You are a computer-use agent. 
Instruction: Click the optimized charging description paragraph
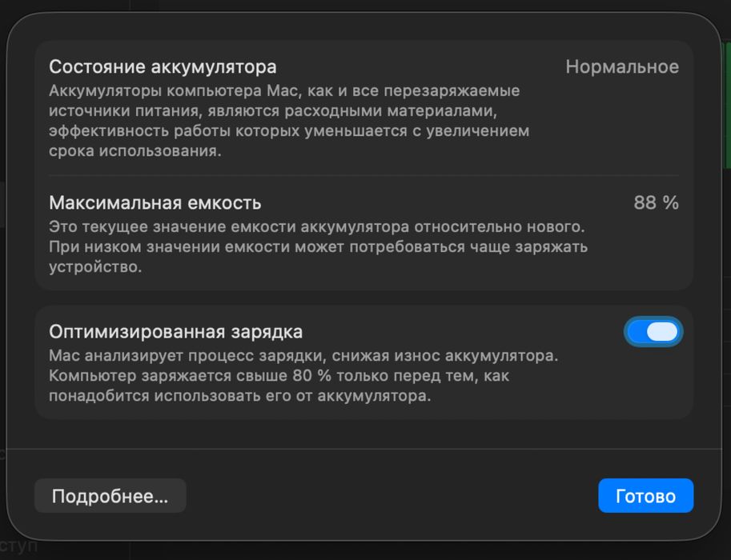tap(303, 375)
